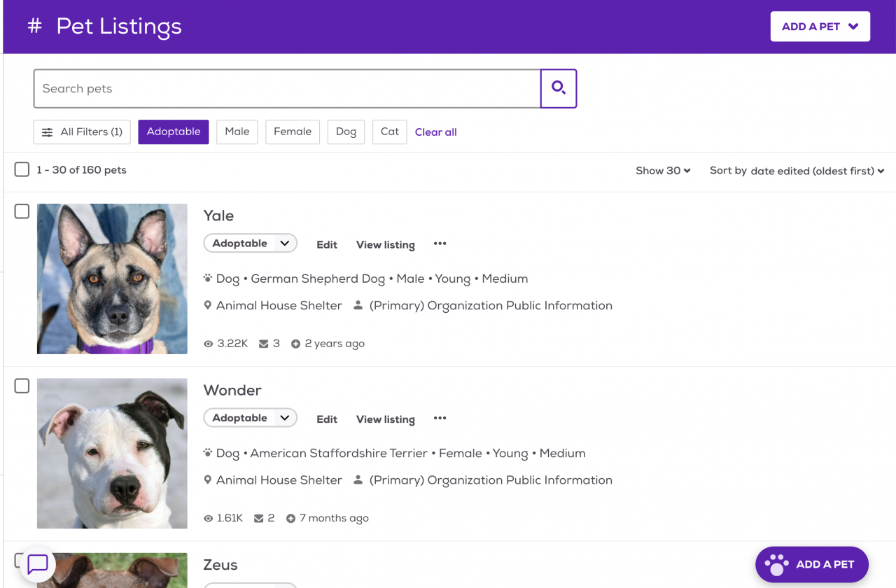Open Yale's pet photo thumbnail

coord(112,279)
